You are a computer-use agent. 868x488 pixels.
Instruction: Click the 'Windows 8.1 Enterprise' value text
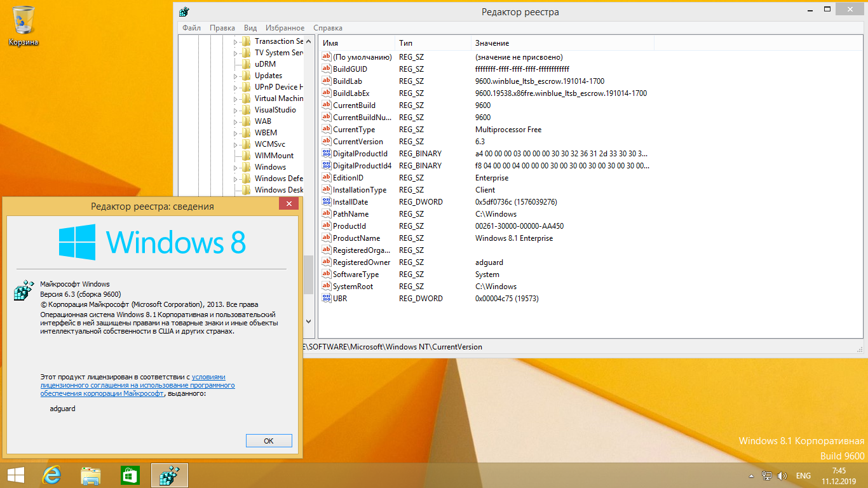[x=514, y=238]
